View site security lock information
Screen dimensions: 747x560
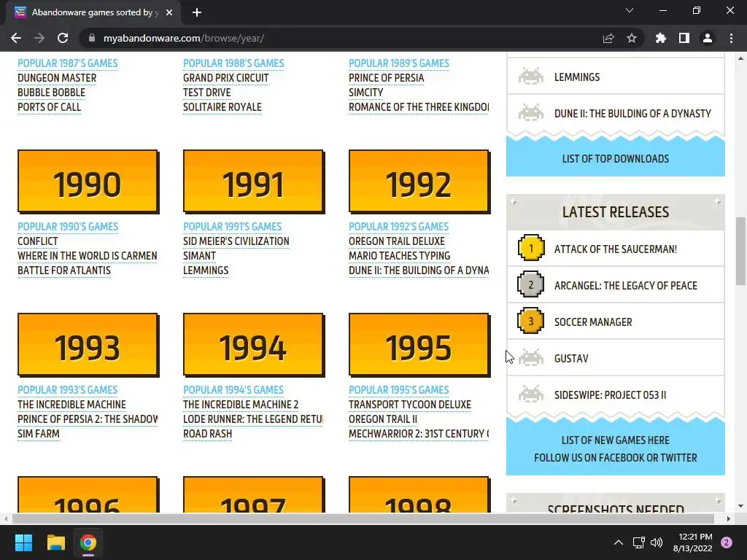click(x=92, y=38)
